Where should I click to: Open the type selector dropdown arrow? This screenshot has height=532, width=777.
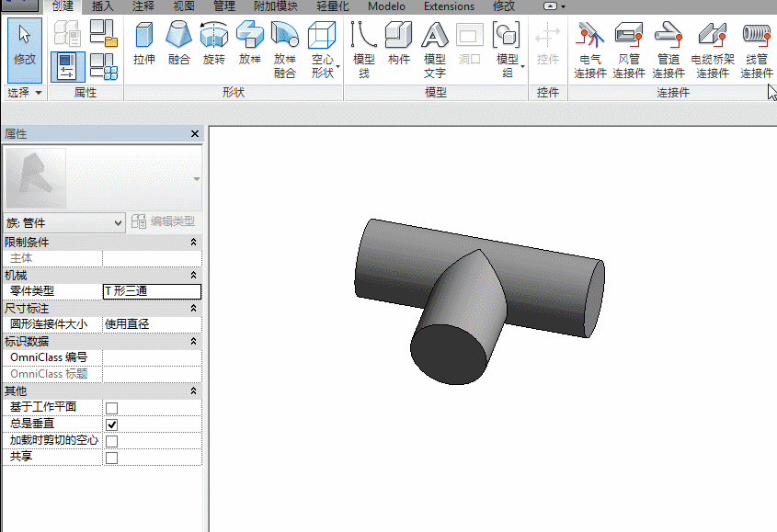coord(197,179)
